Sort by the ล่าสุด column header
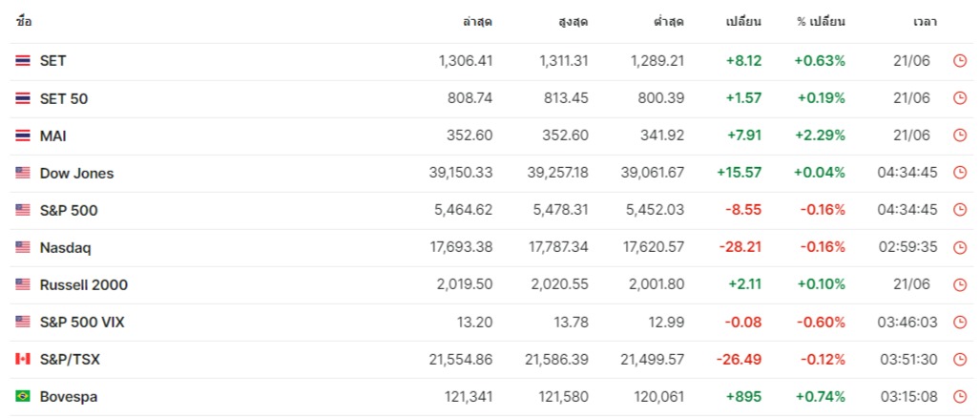 tap(477, 21)
